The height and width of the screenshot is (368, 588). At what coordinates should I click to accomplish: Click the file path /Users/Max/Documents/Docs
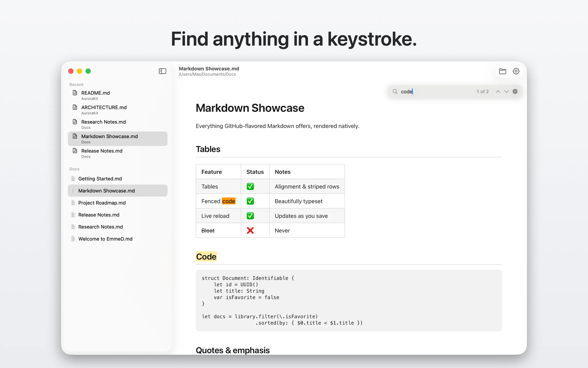tap(207, 74)
